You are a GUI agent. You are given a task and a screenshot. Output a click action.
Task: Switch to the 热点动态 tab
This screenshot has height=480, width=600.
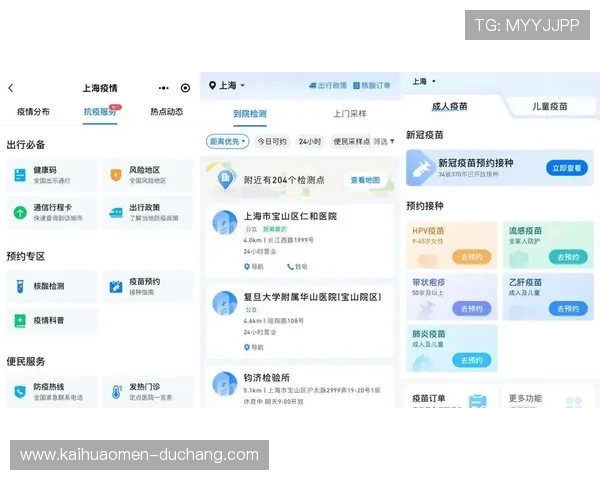tap(166, 112)
